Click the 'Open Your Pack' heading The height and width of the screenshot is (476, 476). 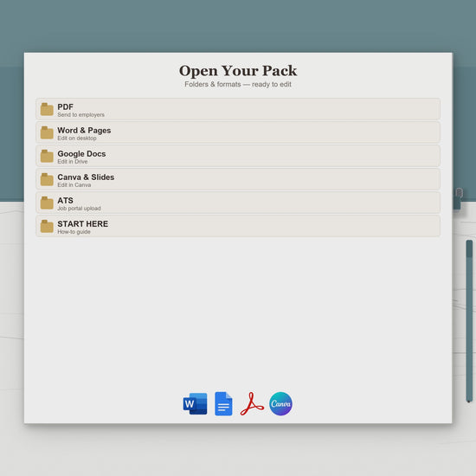238,71
